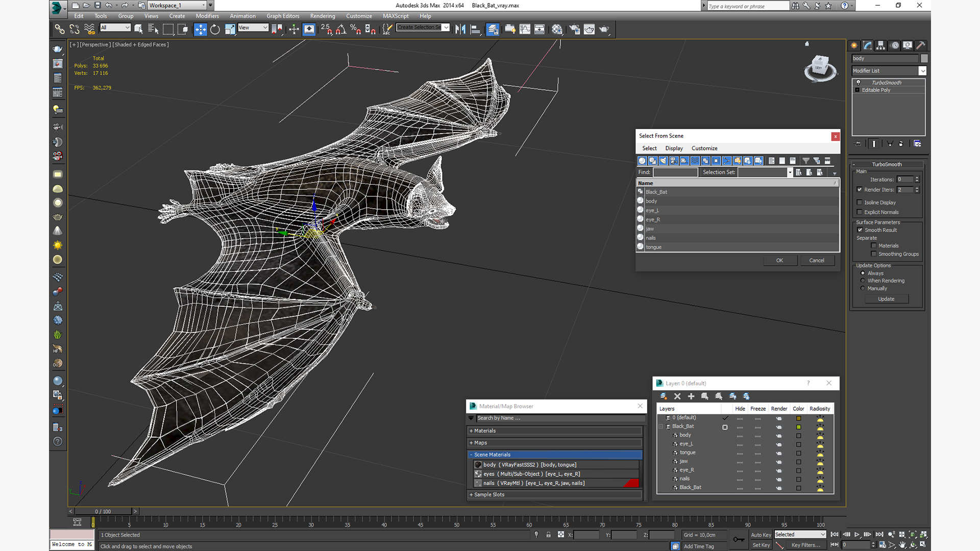The width and height of the screenshot is (980, 551).
Task: Activate the Select and Move tool
Action: click(x=201, y=29)
